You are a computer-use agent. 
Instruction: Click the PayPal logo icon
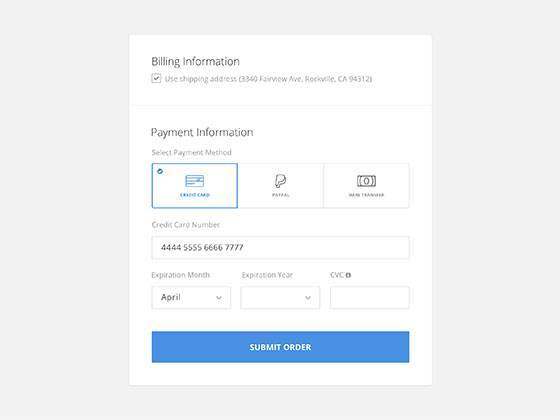280,181
